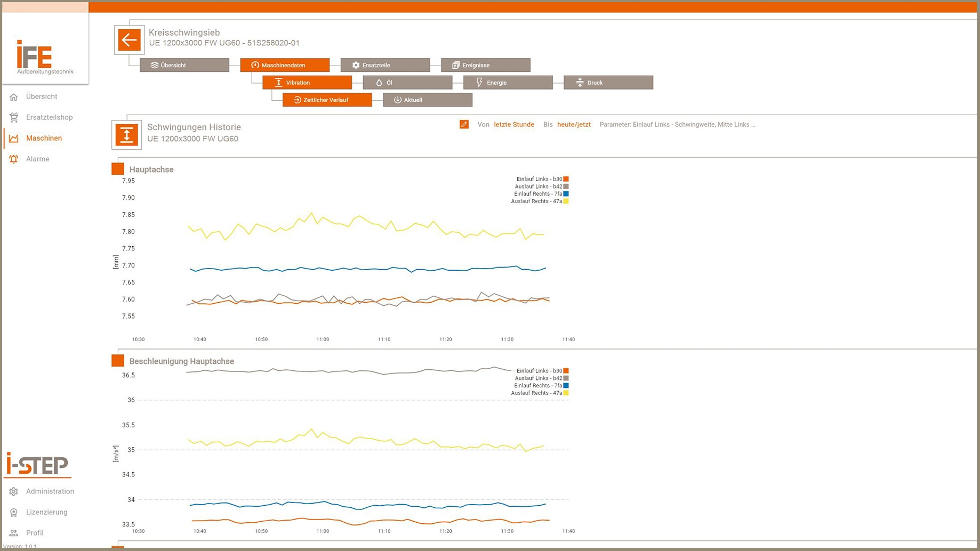Click the Administration gear icon
Screen dimensions: 980x551
tap(14, 491)
